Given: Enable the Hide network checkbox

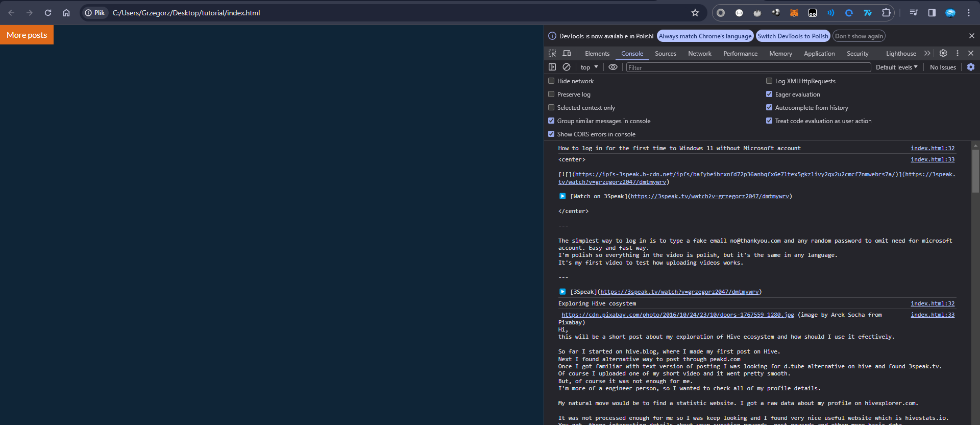Looking at the screenshot, I should point(551,81).
